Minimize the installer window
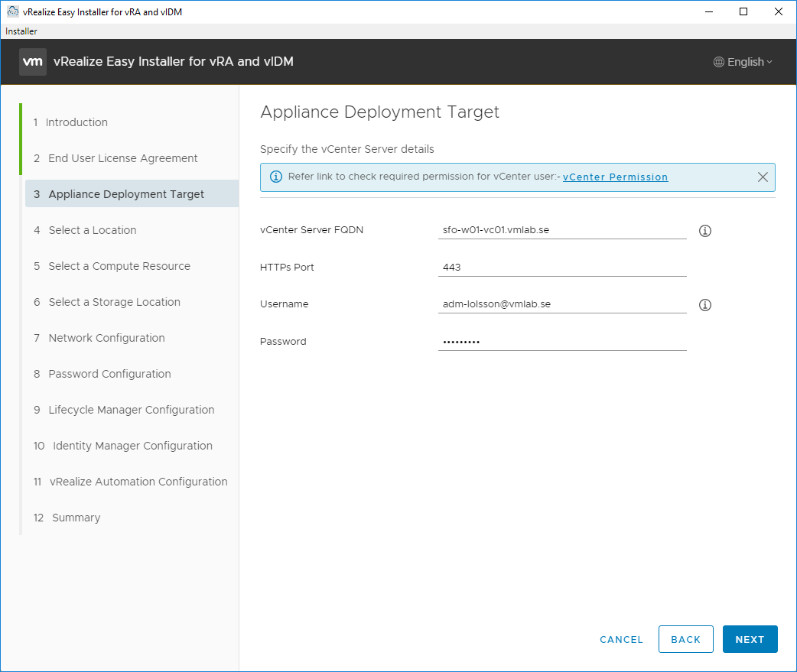This screenshot has width=797, height=672. [709, 11]
